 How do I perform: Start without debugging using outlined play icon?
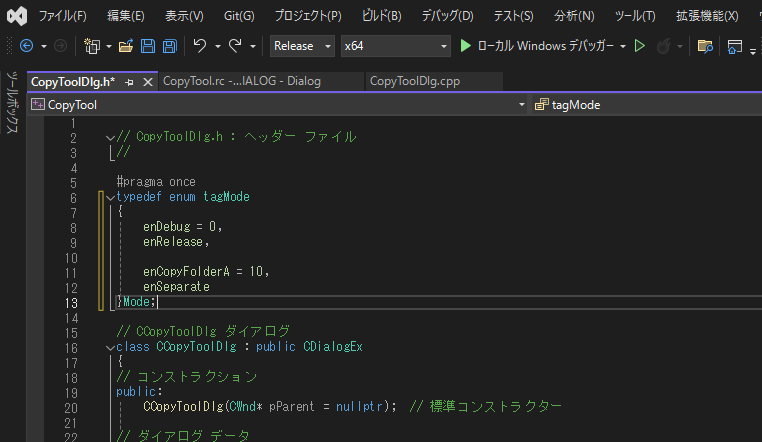pyautogui.click(x=640, y=46)
